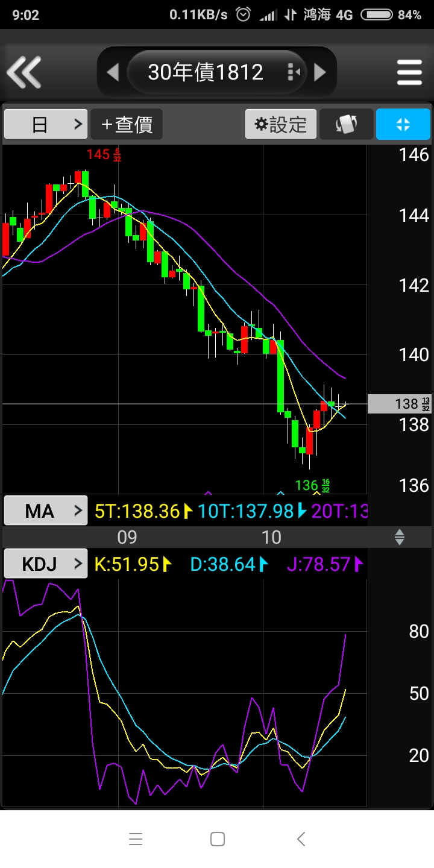Open 設定 settings
This screenshot has height=868, width=434.
coord(281,124)
